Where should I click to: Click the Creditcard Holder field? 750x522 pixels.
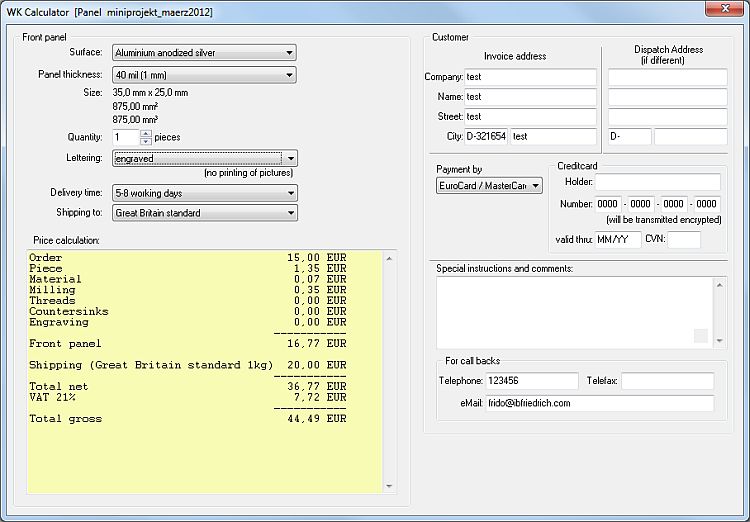[x=658, y=182]
